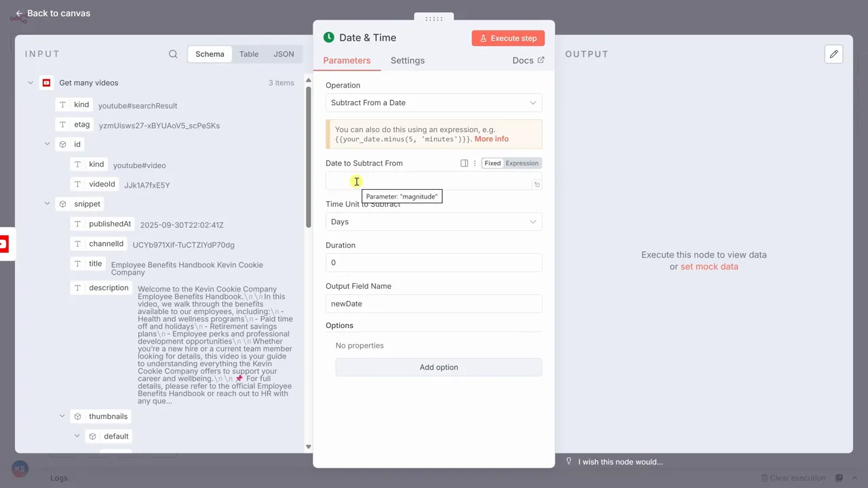This screenshot has width=868, height=488.
Task: Pop out the logs panel icon beside Clear execution
Action: click(839, 478)
